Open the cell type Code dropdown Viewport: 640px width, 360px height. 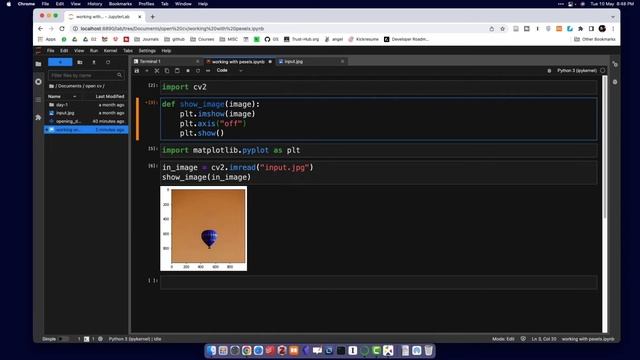(x=229, y=71)
